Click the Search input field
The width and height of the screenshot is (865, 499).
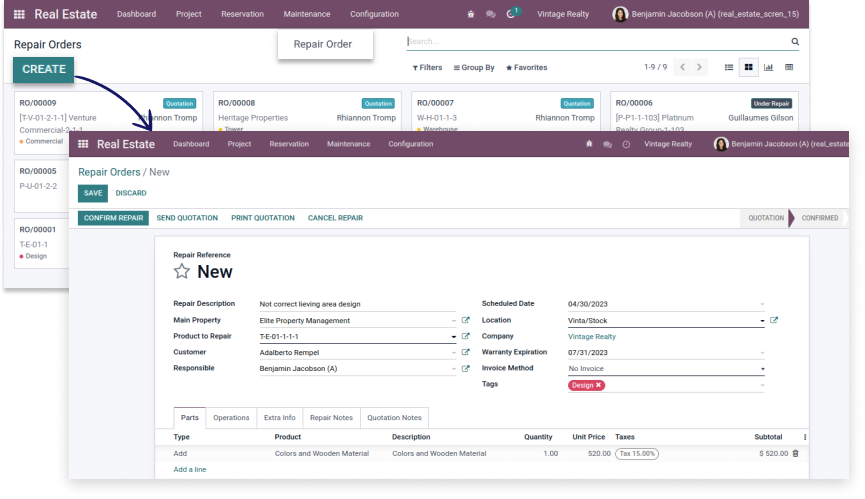tap(595, 42)
